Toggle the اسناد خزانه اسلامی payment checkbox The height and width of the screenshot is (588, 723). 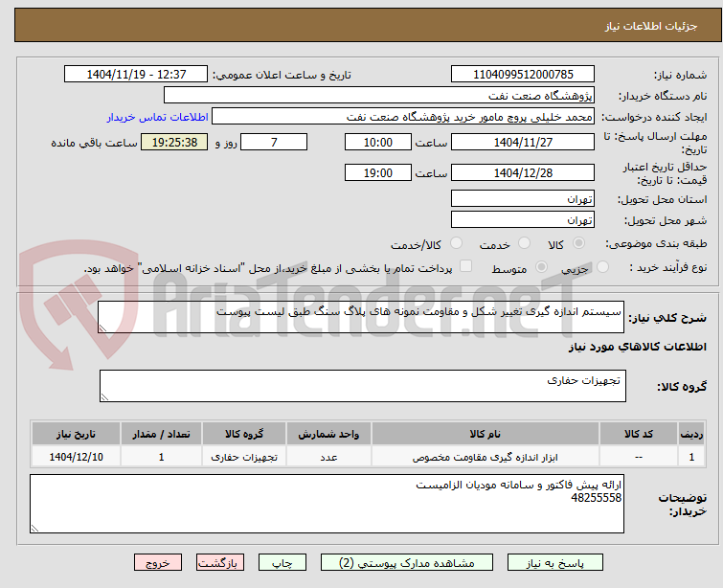pos(465,266)
